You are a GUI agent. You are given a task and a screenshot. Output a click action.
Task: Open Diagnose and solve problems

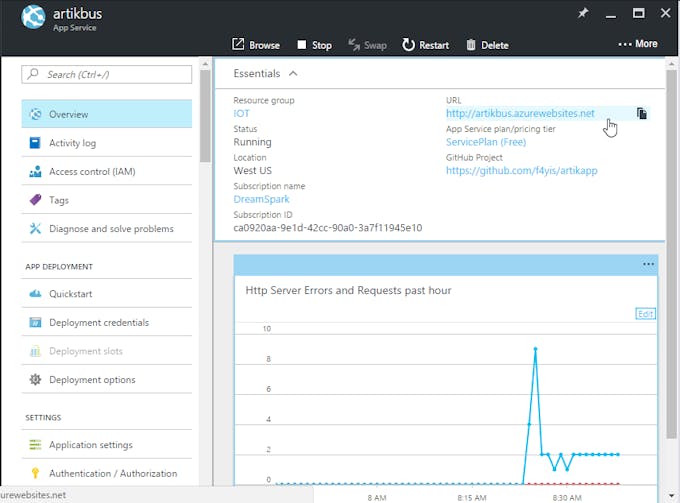[107, 229]
